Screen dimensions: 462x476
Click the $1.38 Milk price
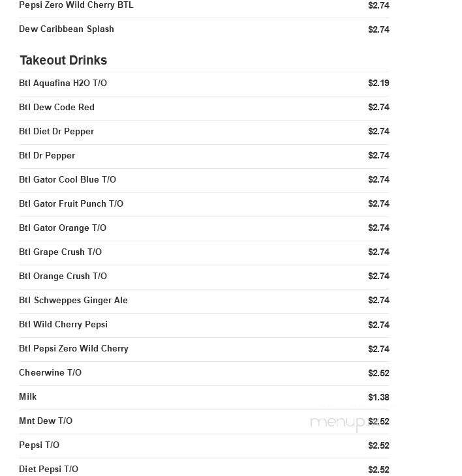coord(378,397)
